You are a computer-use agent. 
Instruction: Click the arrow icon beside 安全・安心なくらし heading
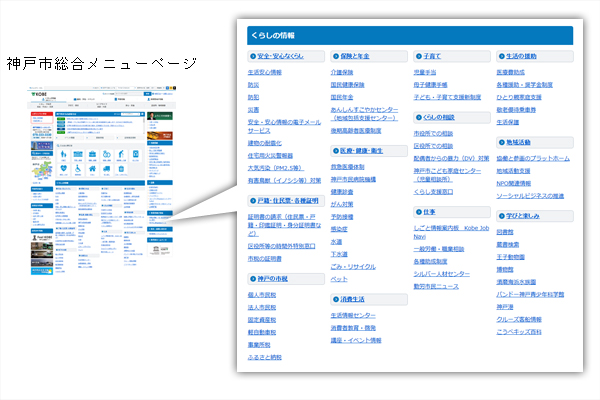pos(253,56)
